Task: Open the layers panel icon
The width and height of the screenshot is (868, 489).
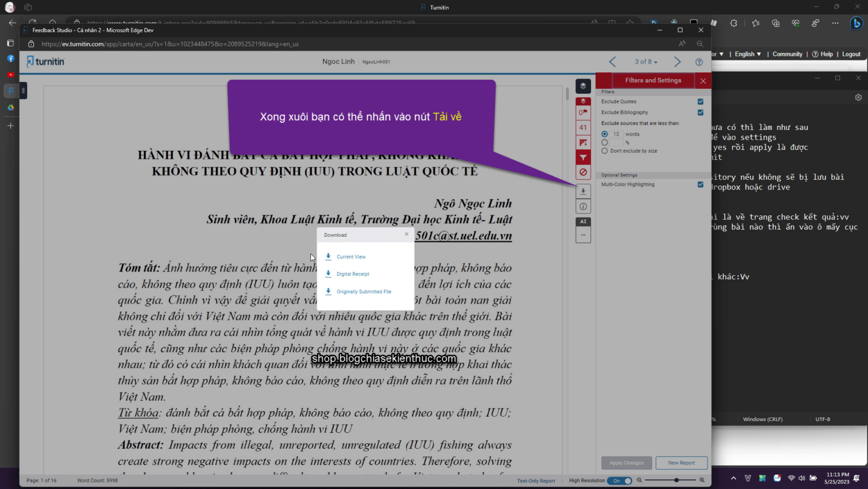Action: click(583, 86)
